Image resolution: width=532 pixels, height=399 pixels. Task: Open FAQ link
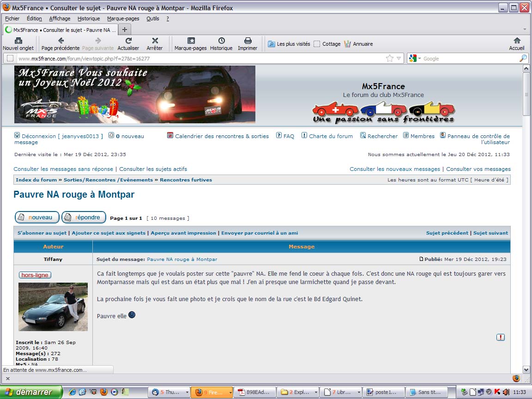click(289, 136)
